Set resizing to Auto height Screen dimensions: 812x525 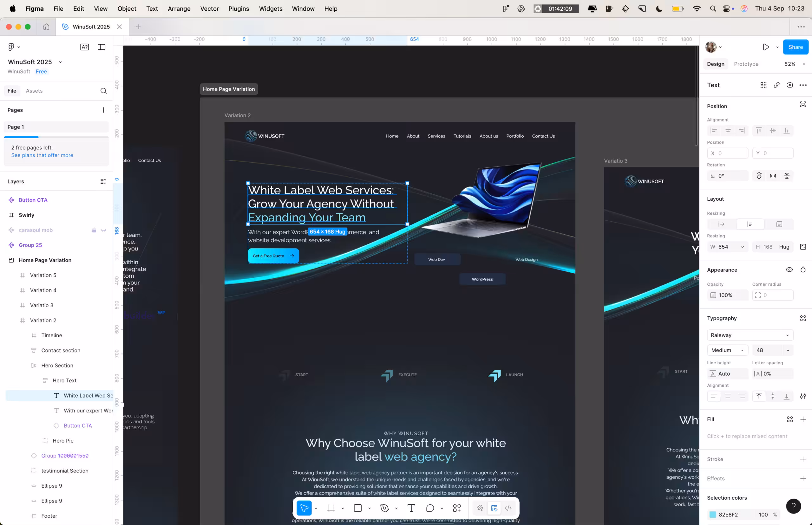tap(750, 224)
